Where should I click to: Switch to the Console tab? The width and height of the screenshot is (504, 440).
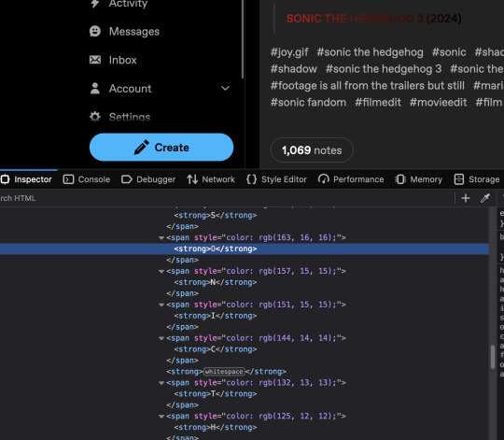pyautogui.click(x=87, y=179)
